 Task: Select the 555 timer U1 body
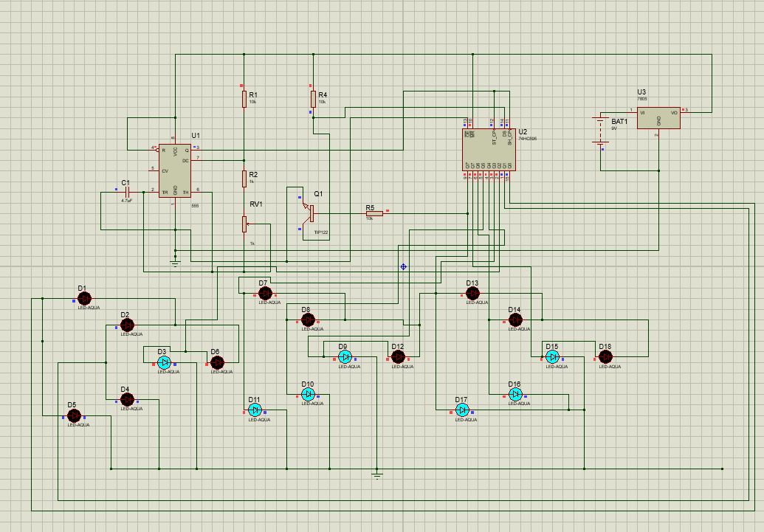(175, 171)
